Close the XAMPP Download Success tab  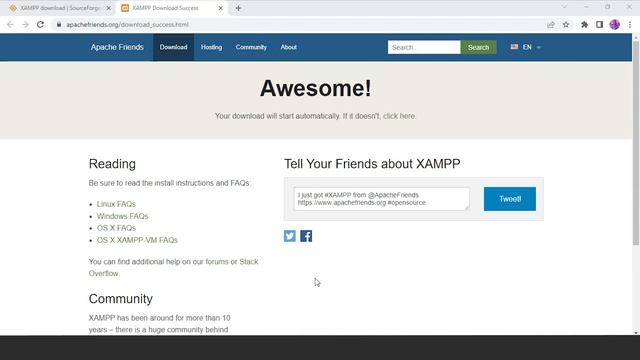[220, 8]
